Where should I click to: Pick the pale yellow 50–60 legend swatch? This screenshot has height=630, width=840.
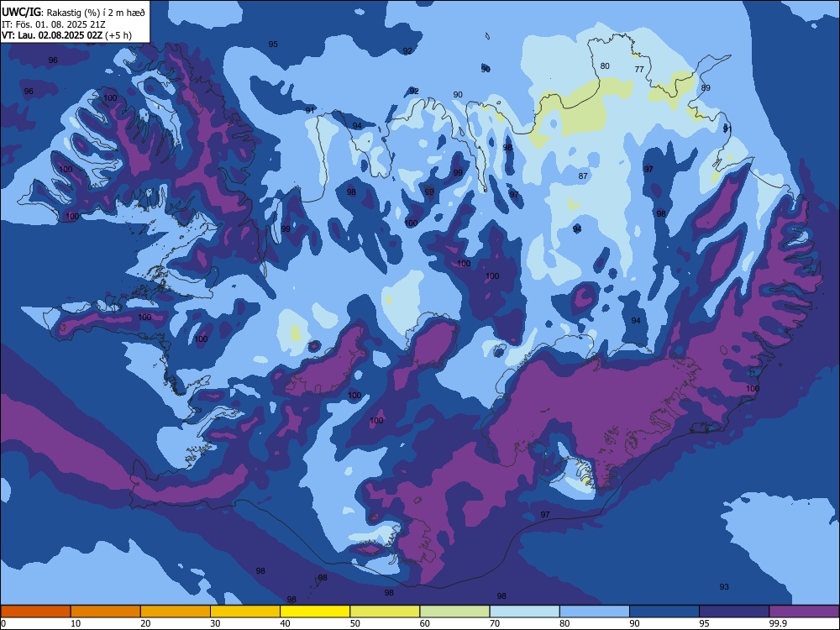(385, 612)
